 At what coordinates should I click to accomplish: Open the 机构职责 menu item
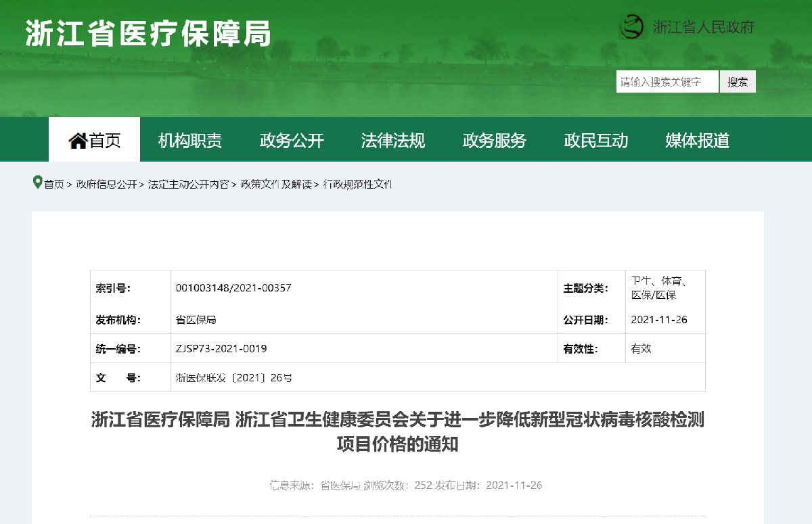tap(190, 141)
